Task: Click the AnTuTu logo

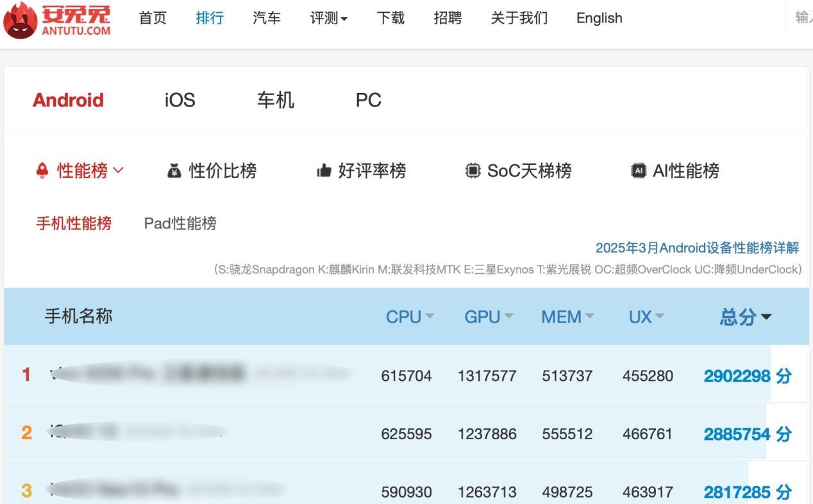Action: (x=56, y=20)
